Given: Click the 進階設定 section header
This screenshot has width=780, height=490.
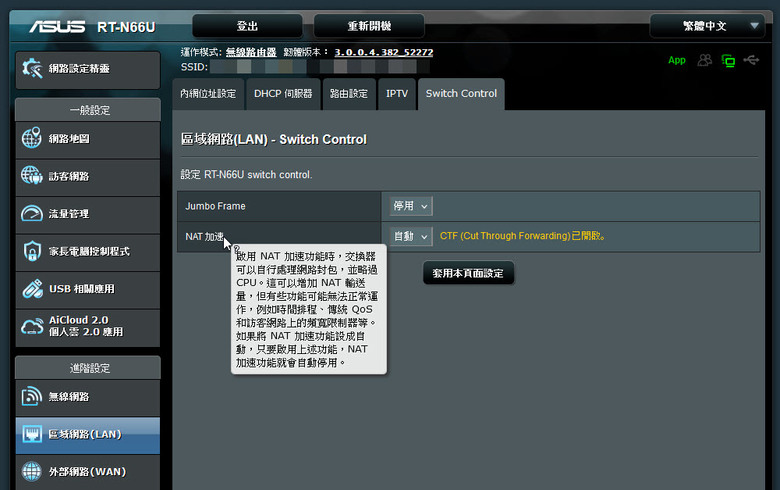Looking at the screenshot, I should pos(88,368).
